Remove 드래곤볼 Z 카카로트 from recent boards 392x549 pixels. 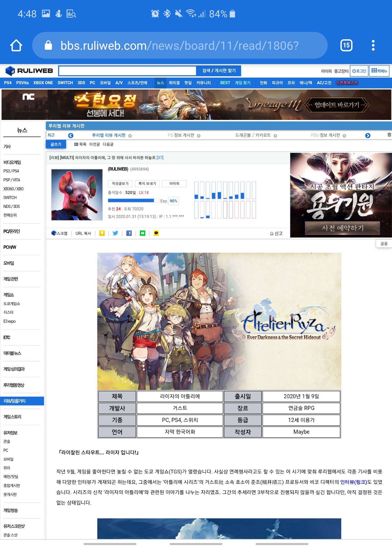[x=275, y=136]
